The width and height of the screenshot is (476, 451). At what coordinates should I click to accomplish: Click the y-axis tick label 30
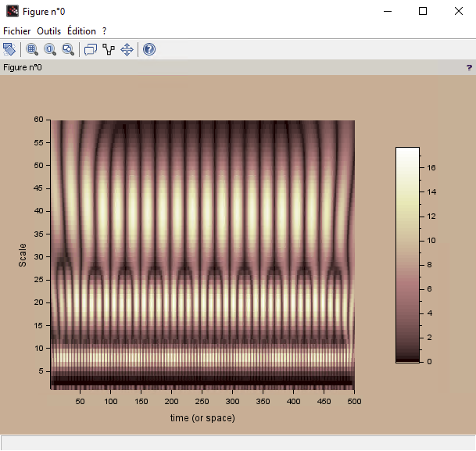[x=38, y=256]
